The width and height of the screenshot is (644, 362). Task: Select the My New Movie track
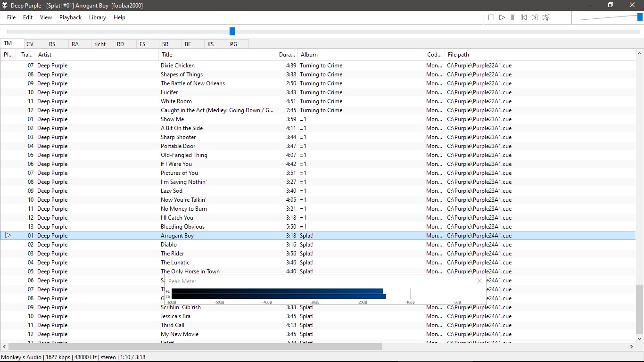(x=318, y=334)
